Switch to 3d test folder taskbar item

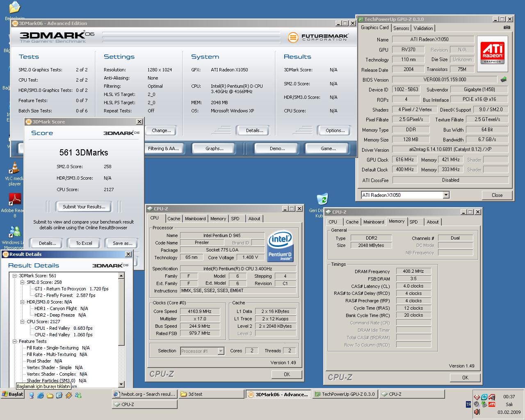211,394
